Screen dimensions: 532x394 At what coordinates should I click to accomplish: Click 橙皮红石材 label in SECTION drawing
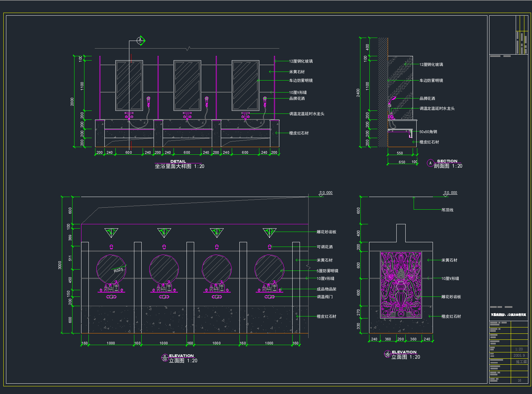click(429, 142)
